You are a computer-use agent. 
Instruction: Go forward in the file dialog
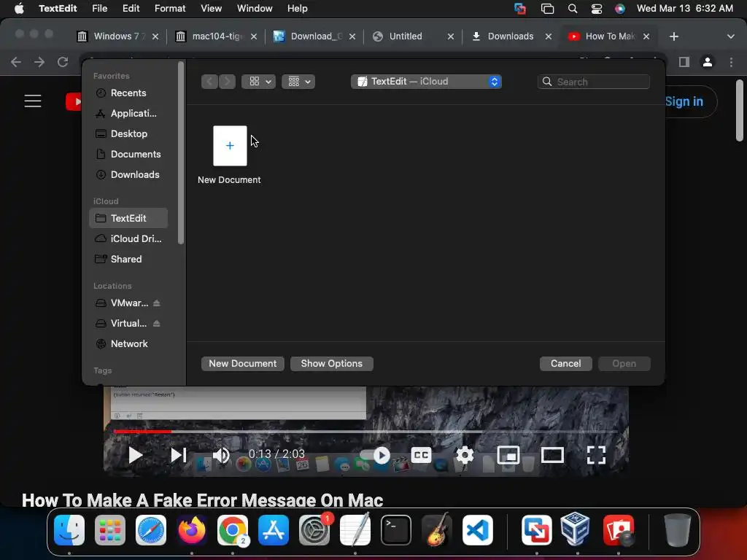coord(228,82)
